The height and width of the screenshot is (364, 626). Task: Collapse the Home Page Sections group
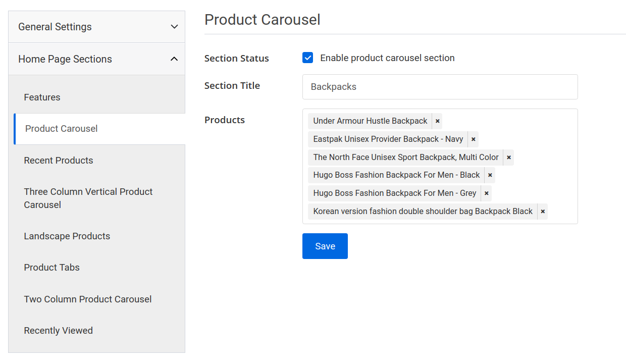(x=96, y=59)
